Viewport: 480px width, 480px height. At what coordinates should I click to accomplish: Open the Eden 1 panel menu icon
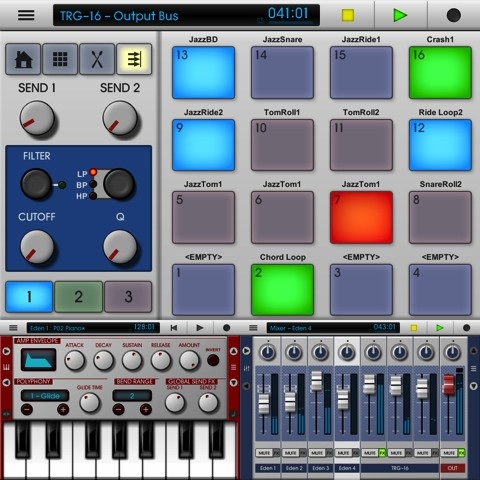(x=13, y=328)
